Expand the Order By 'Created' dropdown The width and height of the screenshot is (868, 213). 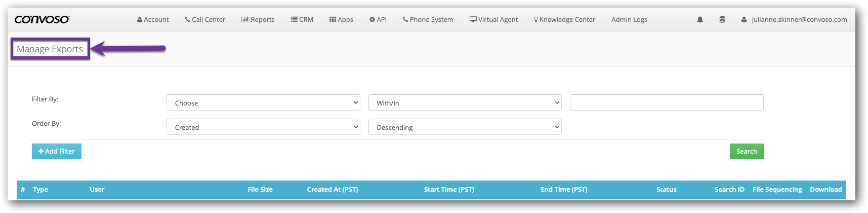tap(263, 127)
